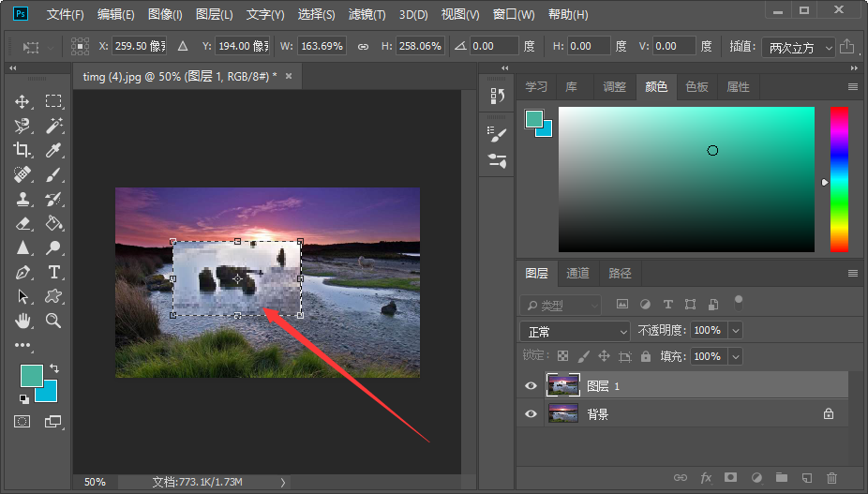This screenshot has width=868, height=494.
Task: Choose the Hand tool
Action: (x=22, y=321)
